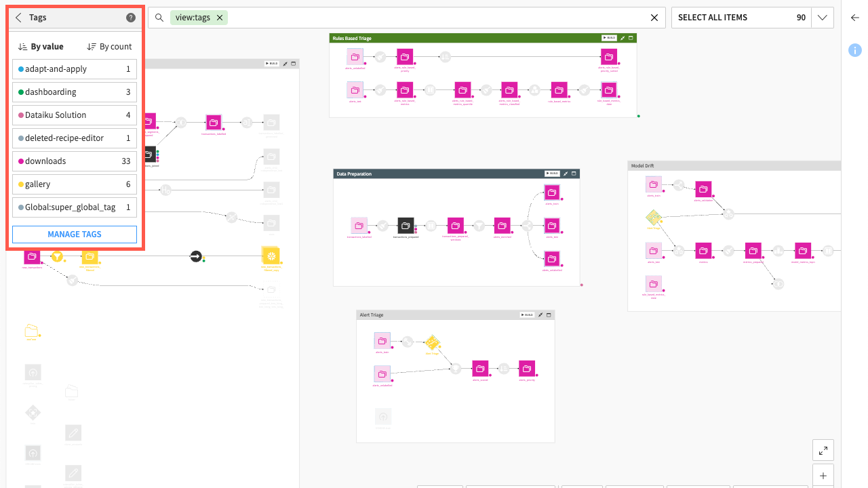868x488 pixels.
Task: Select the gallery tag
Action: coord(75,184)
